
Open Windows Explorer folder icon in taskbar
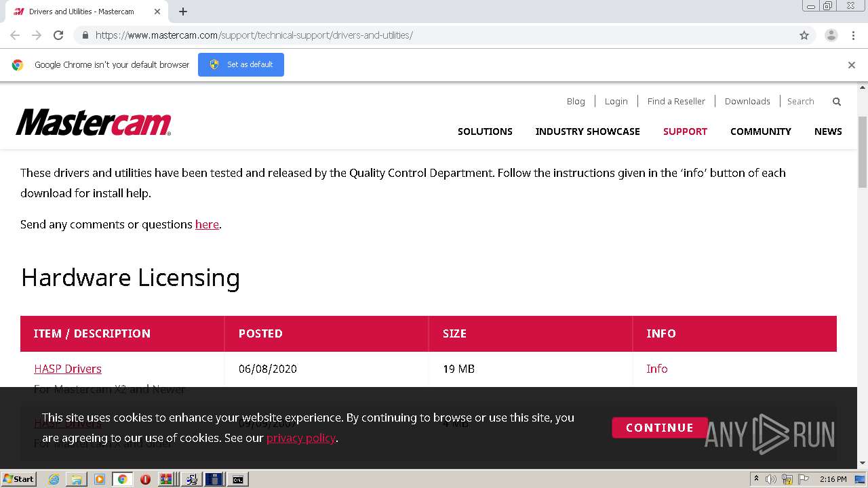point(76,479)
